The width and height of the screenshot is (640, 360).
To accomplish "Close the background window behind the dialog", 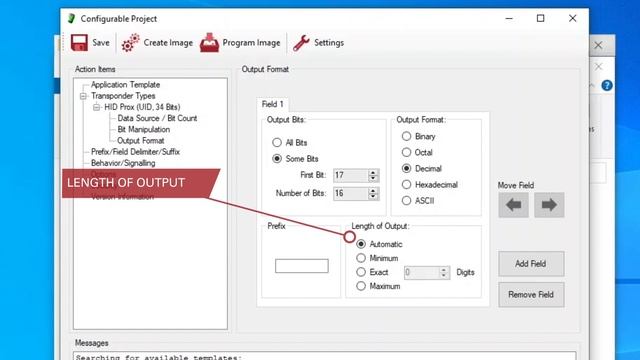I will coord(598,45).
